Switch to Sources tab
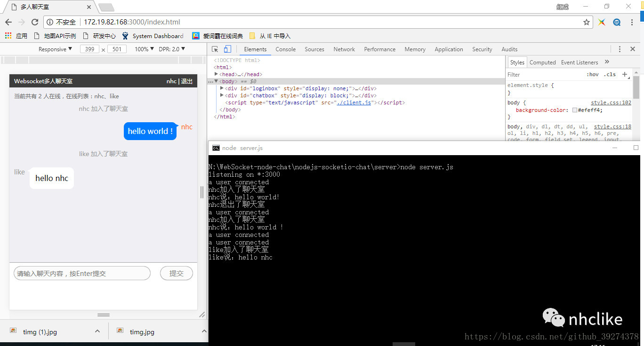The image size is (644, 346). click(x=314, y=49)
